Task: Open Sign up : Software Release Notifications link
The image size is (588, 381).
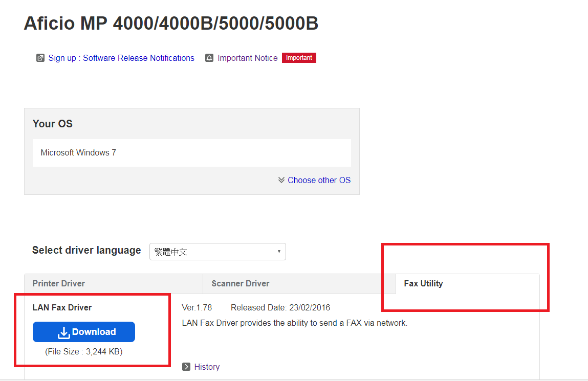Action: pyautogui.click(x=121, y=58)
